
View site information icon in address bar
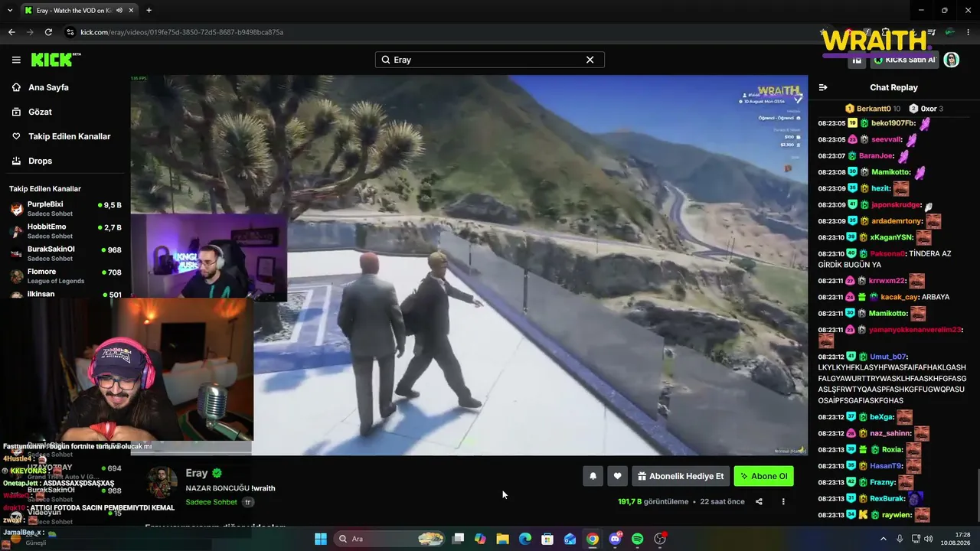[x=70, y=32]
